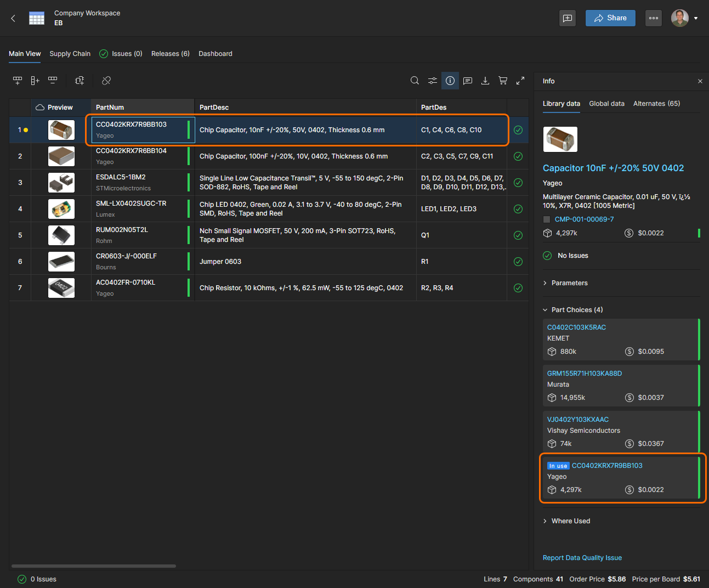Screen dimensions: 709x588
Task: Click the horizontal scrollbar under the BOM table
Action: [x=94, y=566]
